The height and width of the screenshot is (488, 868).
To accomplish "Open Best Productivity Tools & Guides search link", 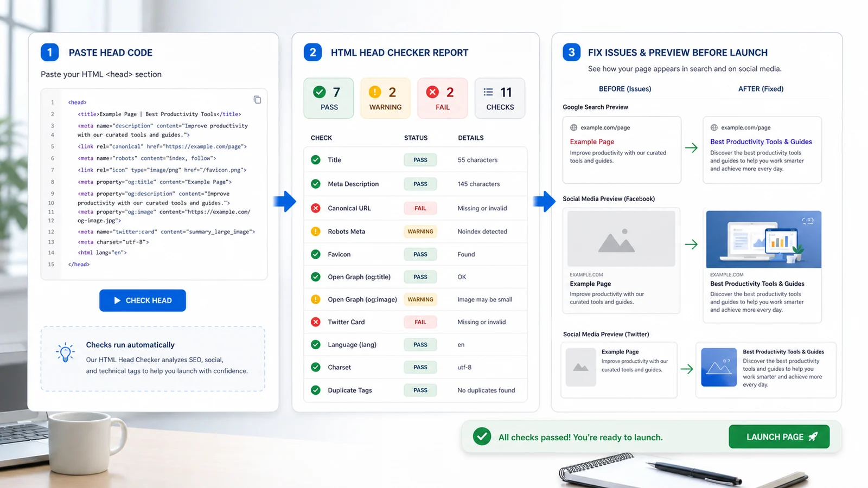I will coord(761,142).
